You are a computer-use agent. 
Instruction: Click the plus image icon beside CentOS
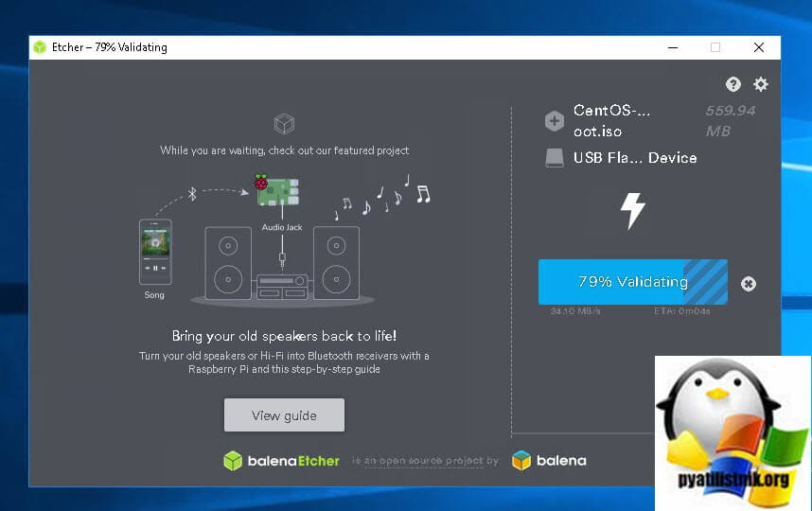pos(555,121)
